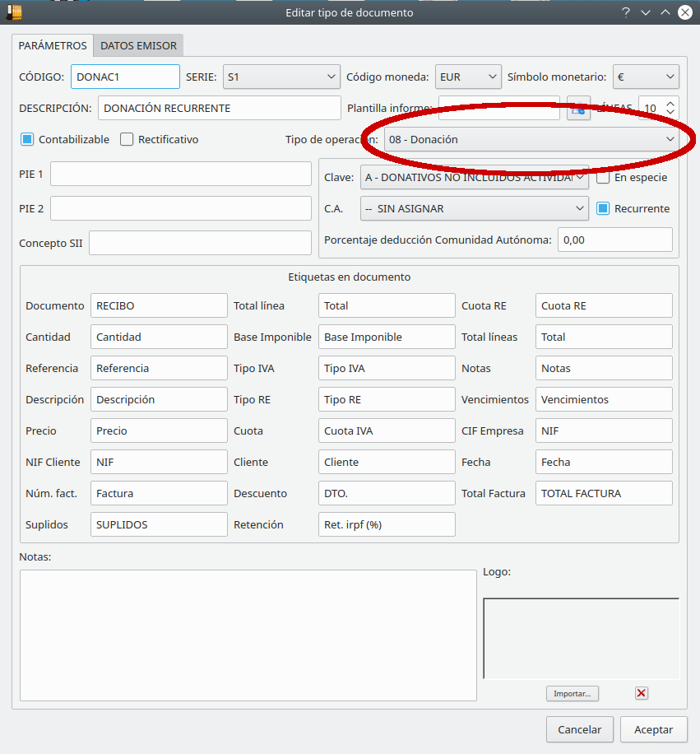
Task: Click the Cliente label field
Action: (387, 462)
